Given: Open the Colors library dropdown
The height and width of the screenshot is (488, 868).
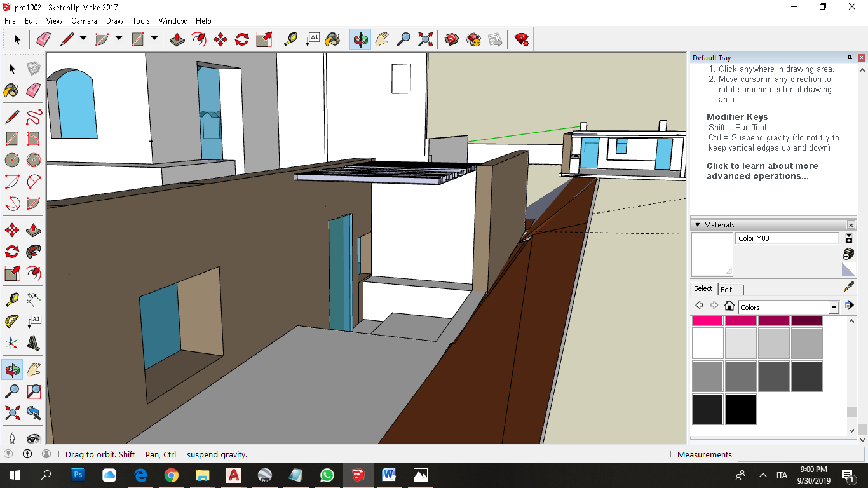Looking at the screenshot, I should (x=834, y=308).
